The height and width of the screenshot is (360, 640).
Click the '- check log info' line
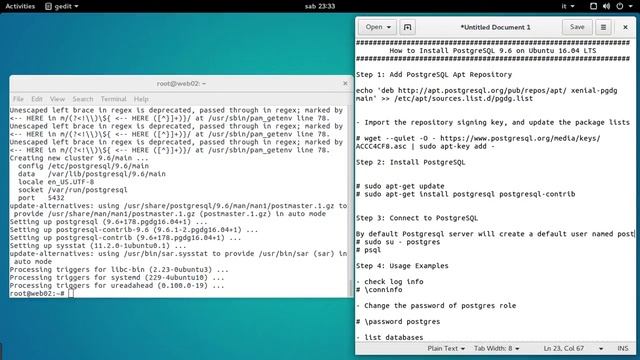[x=389, y=282]
